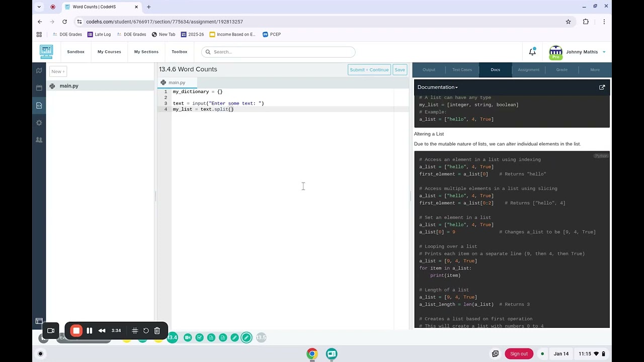Switch to the Grade tab

(561, 70)
